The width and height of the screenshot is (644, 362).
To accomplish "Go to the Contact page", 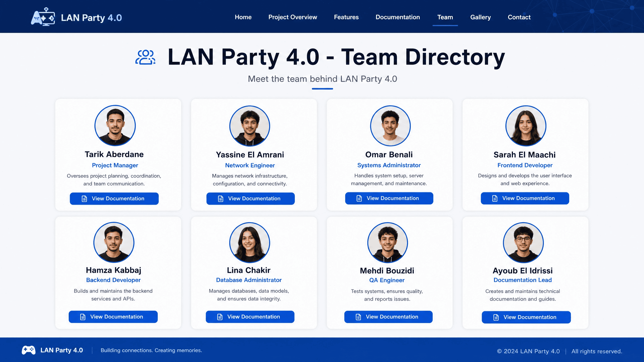I will (x=519, y=17).
